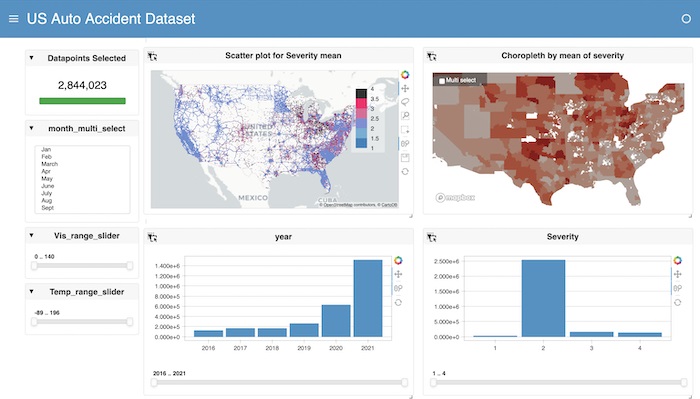
Task: Click the mapbox logo link
Action: pos(455,197)
